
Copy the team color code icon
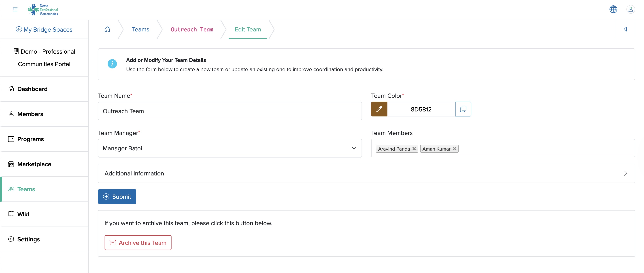[x=463, y=109]
